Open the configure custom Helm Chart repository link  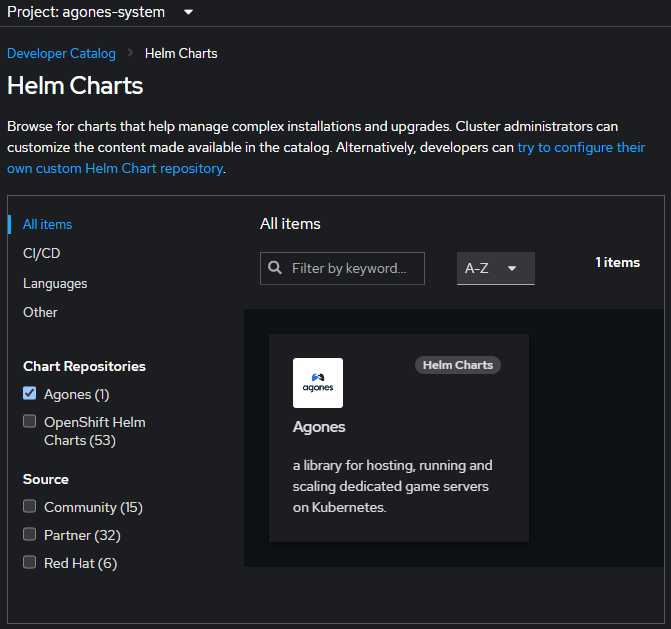click(580, 147)
